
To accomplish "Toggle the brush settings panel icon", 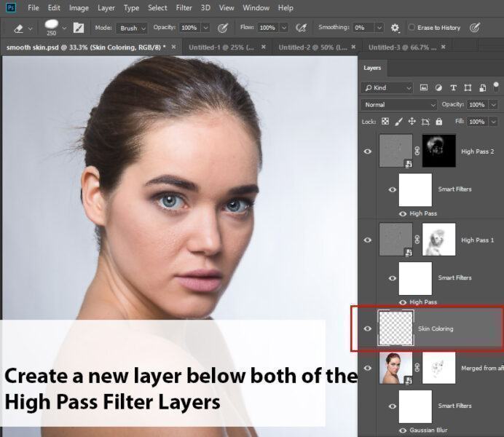I will pos(78,28).
